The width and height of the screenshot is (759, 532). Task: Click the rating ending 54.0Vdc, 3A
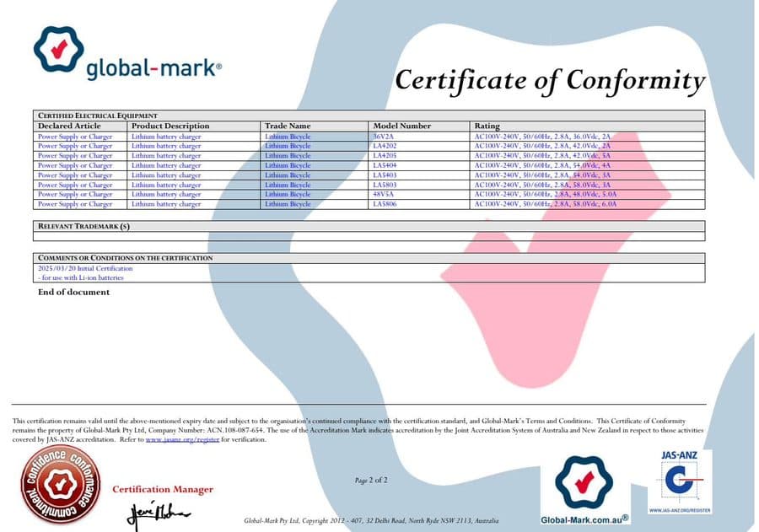coord(542,175)
